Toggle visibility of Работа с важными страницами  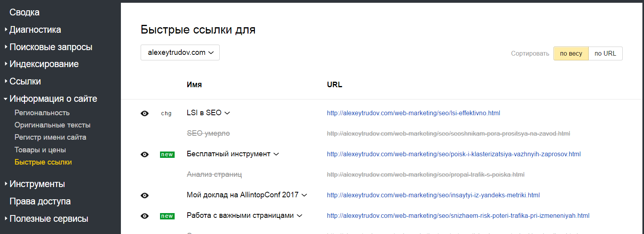tap(145, 216)
